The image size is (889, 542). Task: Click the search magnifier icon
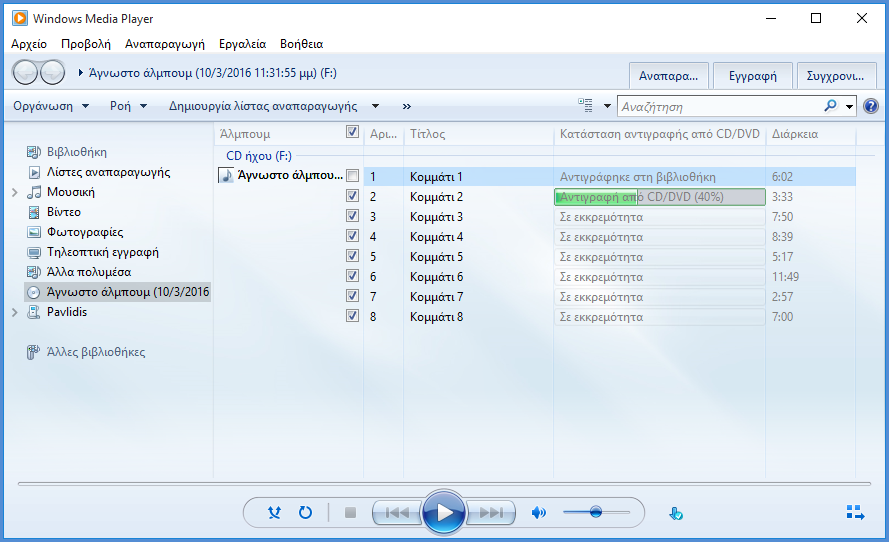tap(830, 106)
